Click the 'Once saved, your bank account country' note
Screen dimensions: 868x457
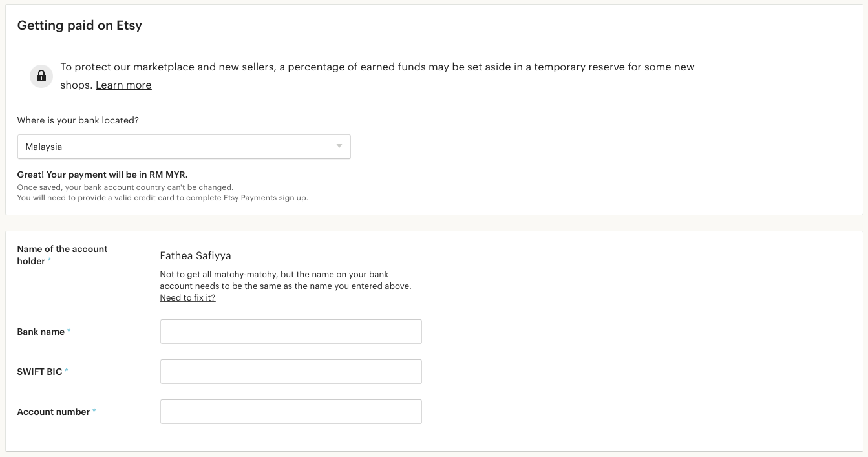point(125,187)
